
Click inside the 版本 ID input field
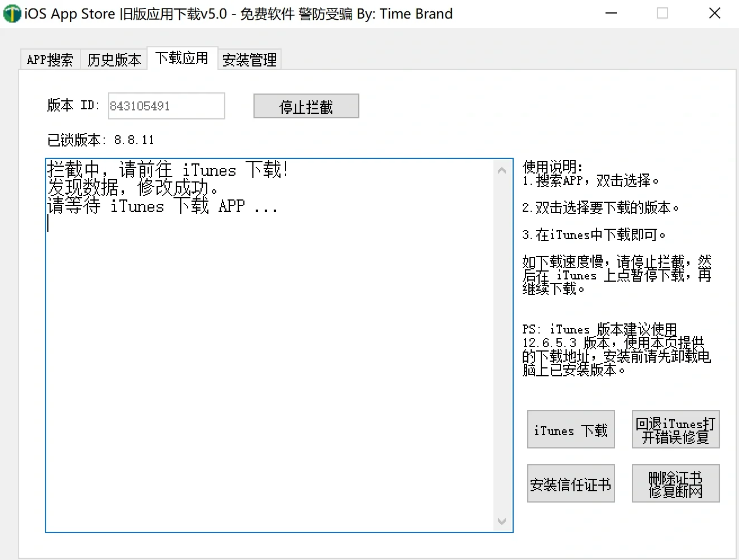click(x=166, y=106)
